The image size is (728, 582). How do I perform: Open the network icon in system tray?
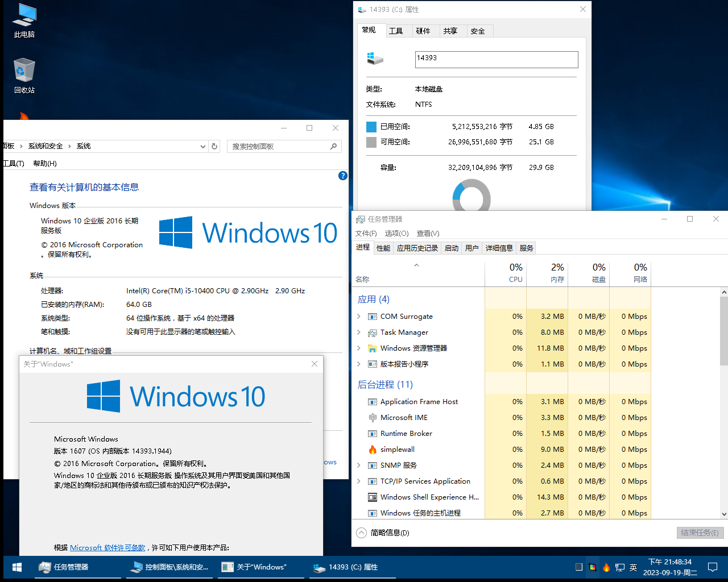620,567
